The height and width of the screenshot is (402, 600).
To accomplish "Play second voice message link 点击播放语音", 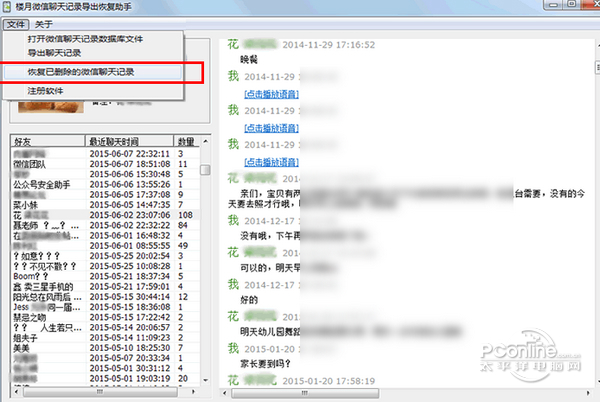I will 271,128.
